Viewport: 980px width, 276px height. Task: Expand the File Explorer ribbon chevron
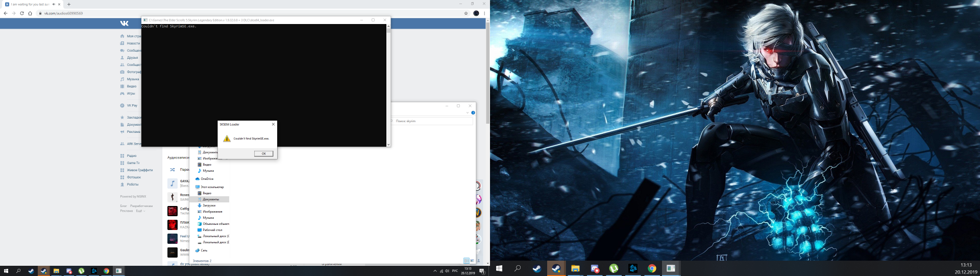[x=467, y=112]
